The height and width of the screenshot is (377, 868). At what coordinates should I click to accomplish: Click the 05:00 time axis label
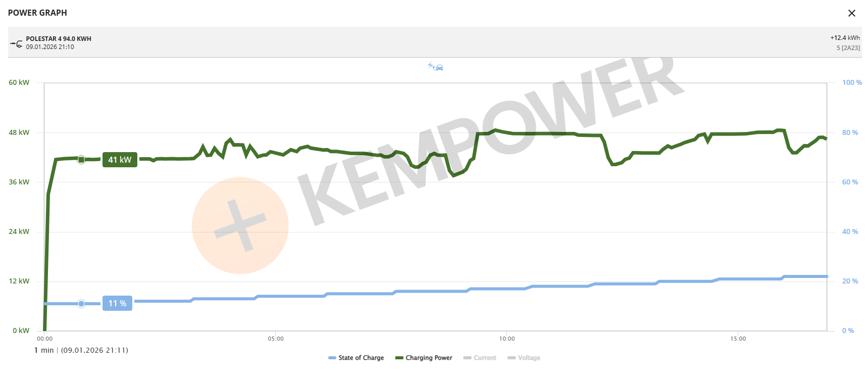276,339
